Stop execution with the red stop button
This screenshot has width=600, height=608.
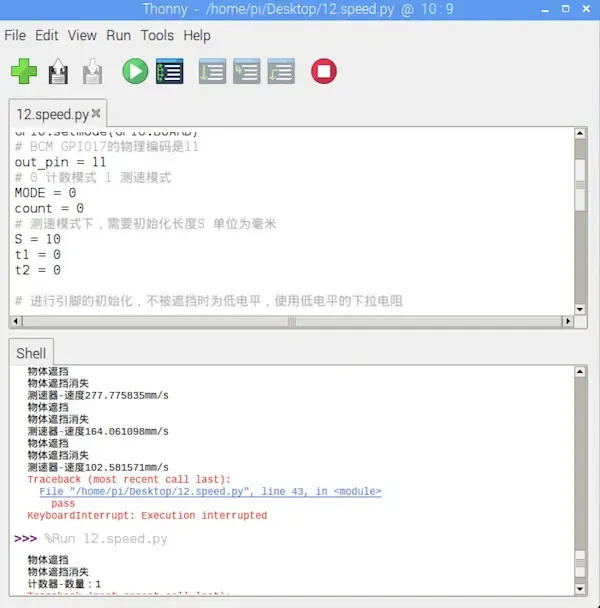[324, 71]
